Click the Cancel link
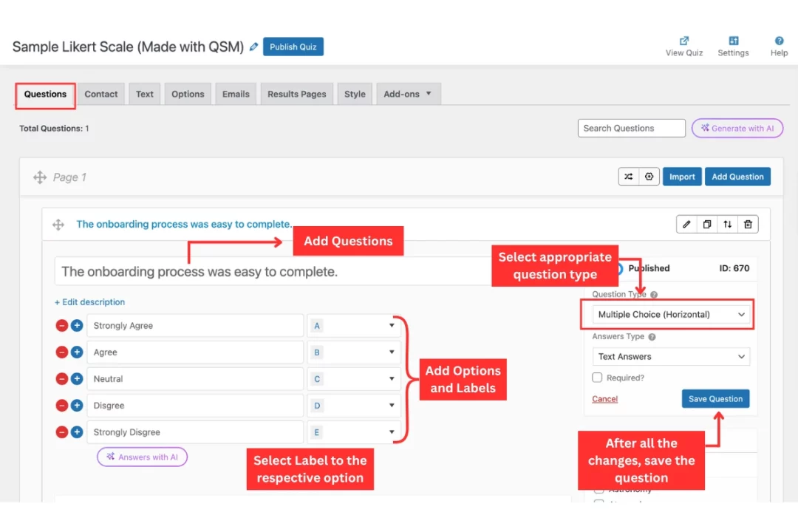The height and width of the screenshot is (532, 798). [x=604, y=399]
